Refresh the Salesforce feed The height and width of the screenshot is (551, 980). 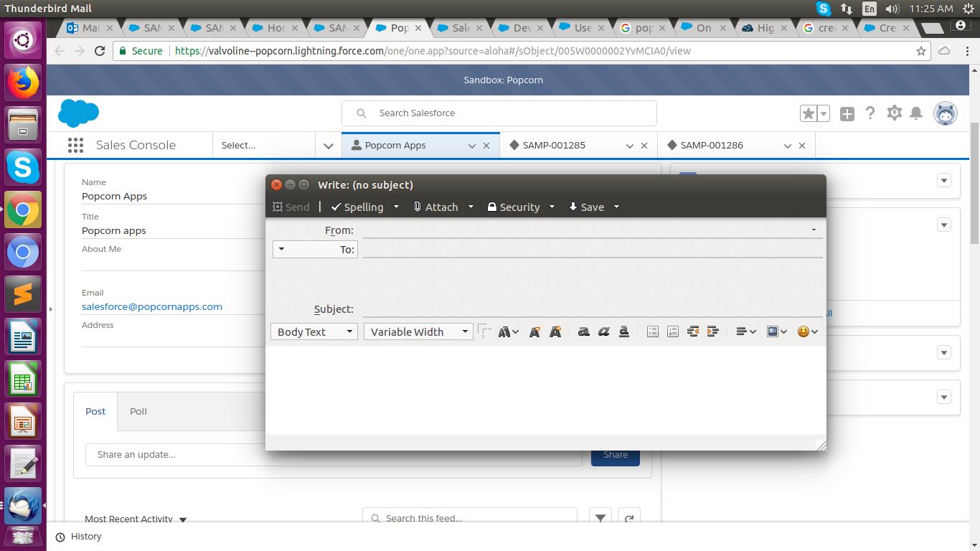pos(629,518)
